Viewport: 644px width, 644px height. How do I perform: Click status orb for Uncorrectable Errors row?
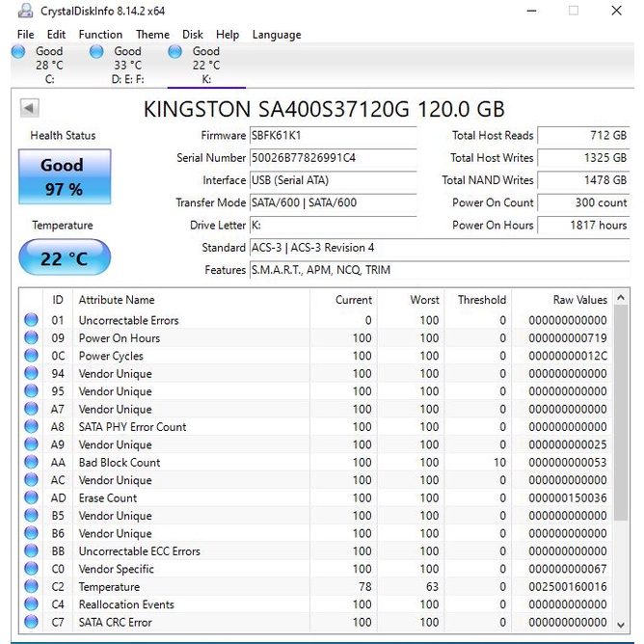tap(31, 320)
